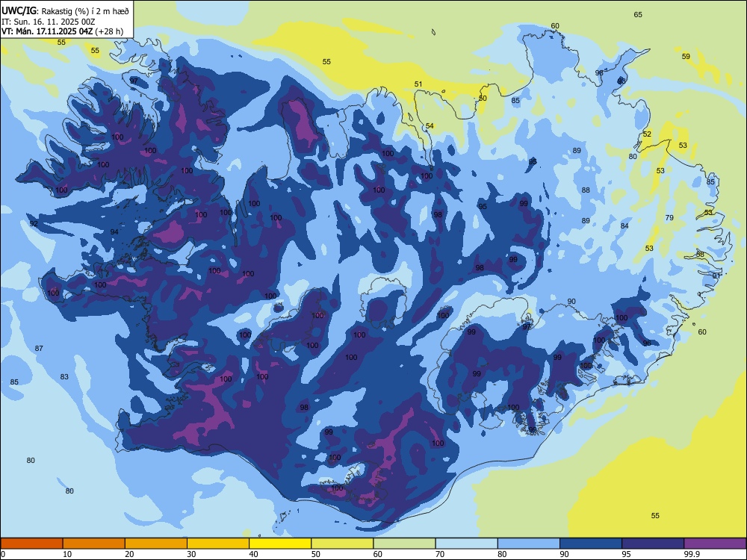Screen dimensions: 747x560
Task: Click the map value '95' in the interior
Action: point(483,206)
